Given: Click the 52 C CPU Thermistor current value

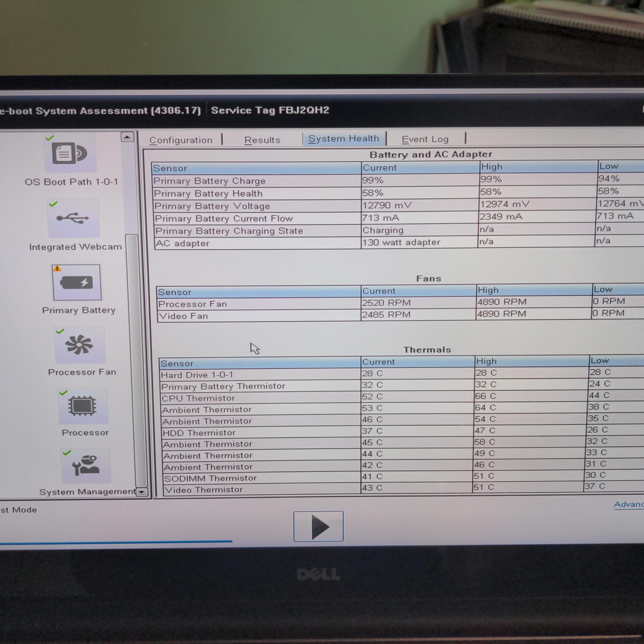Looking at the screenshot, I should coord(372,397).
